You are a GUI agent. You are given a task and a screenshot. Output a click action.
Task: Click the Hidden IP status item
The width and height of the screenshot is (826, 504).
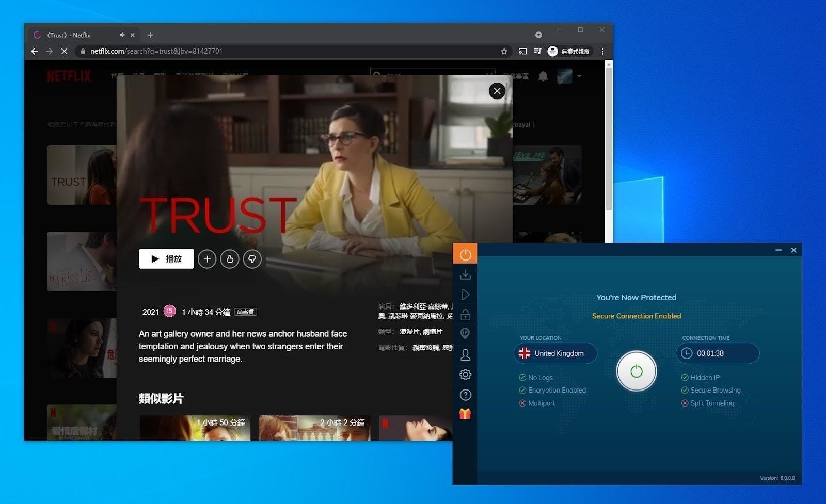701,378
